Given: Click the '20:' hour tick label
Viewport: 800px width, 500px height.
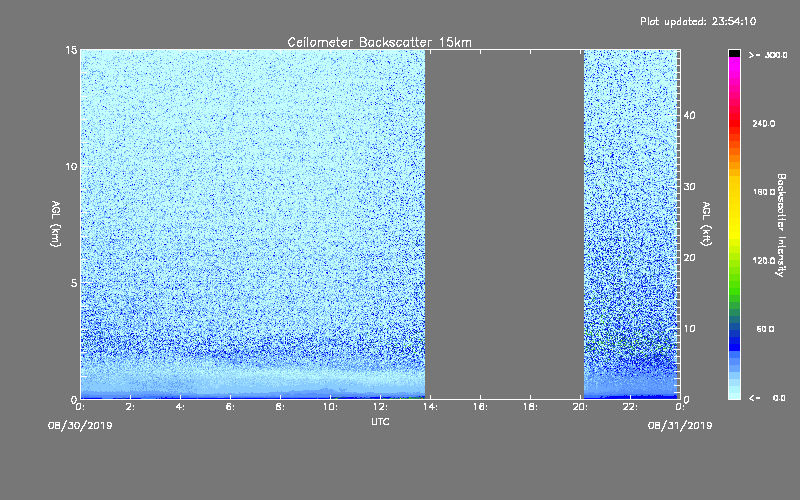Looking at the screenshot, I should tap(579, 407).
